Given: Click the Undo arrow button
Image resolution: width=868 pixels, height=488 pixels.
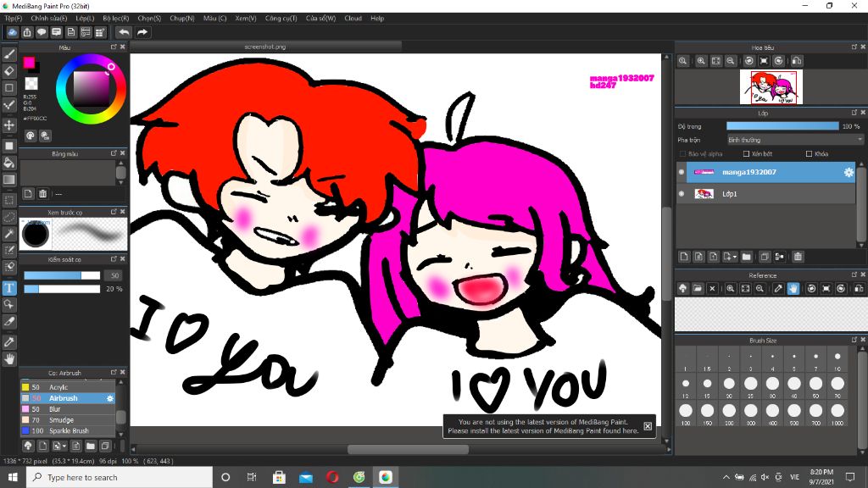Looking at the screenshot, I should (x=124, y=32).
